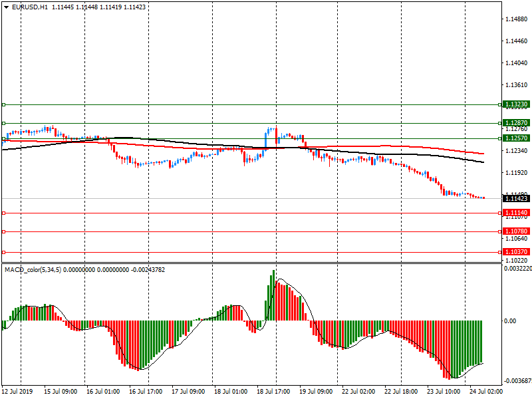Click the 24 Jul 02:00 time label
The height and width of the screenshot is (399, 532).
point(486,391)
